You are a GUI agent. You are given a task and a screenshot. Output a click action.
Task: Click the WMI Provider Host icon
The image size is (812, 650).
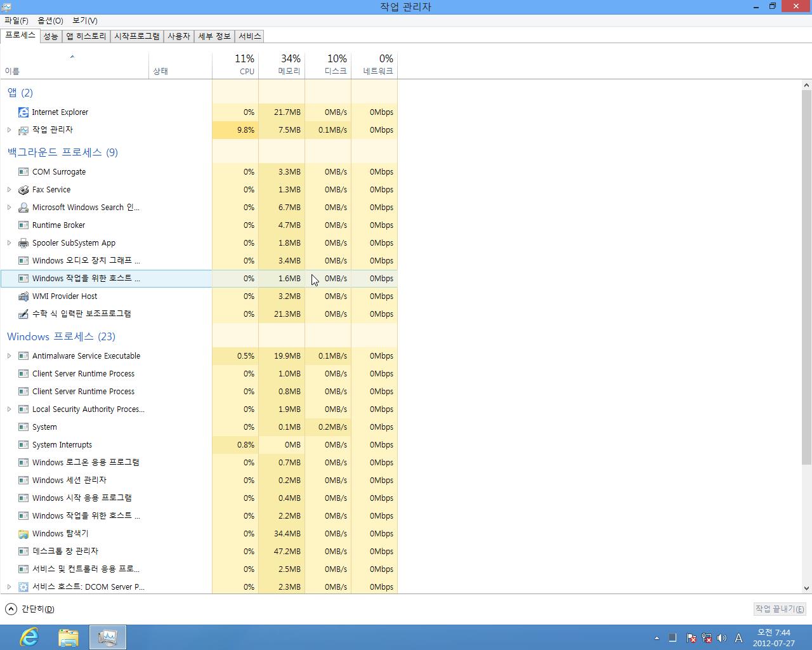tap(23, 296)
